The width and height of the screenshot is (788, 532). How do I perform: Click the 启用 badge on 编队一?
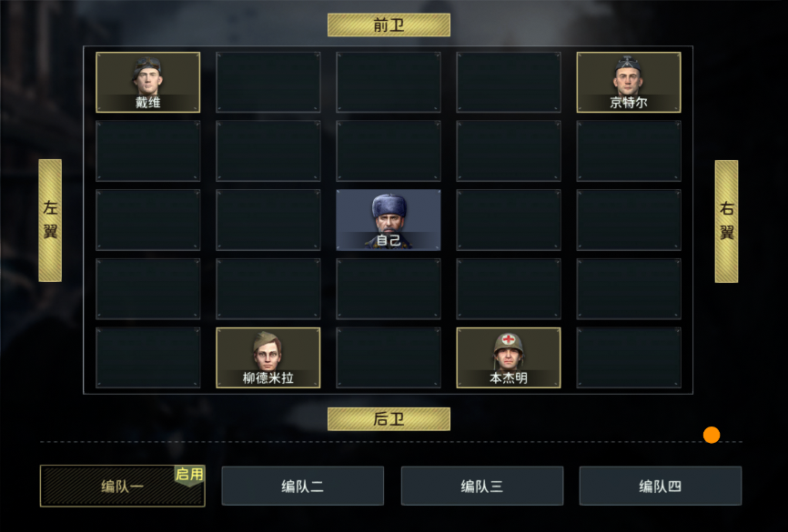189,475
